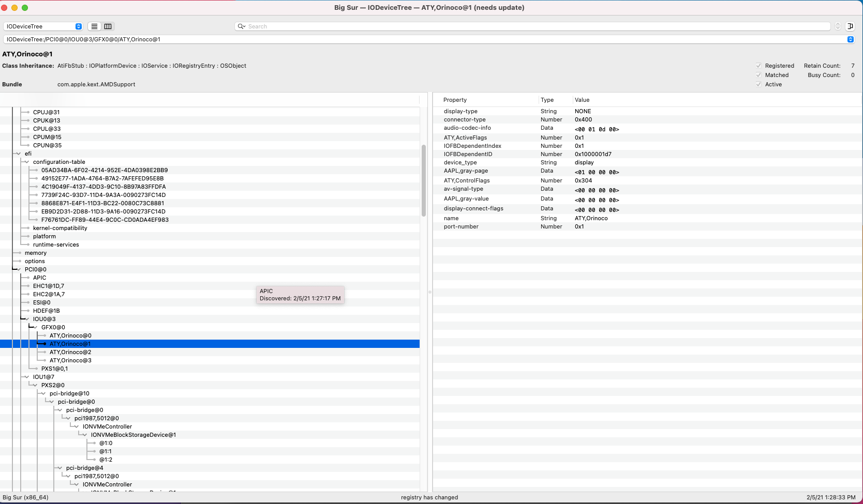Collapse the IOU1@7 node
Screen dimensions: 863x504
click(27, 377)
